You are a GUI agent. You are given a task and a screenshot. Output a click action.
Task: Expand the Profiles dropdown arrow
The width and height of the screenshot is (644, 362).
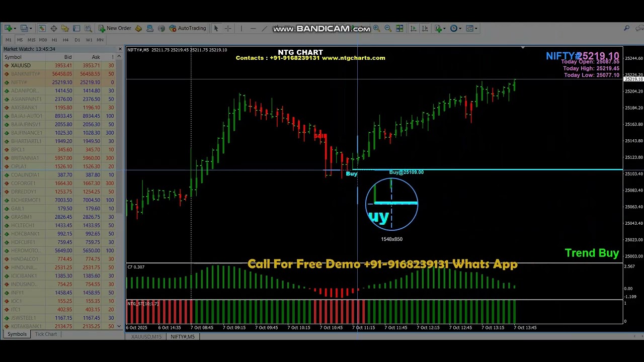click(31, 29)
